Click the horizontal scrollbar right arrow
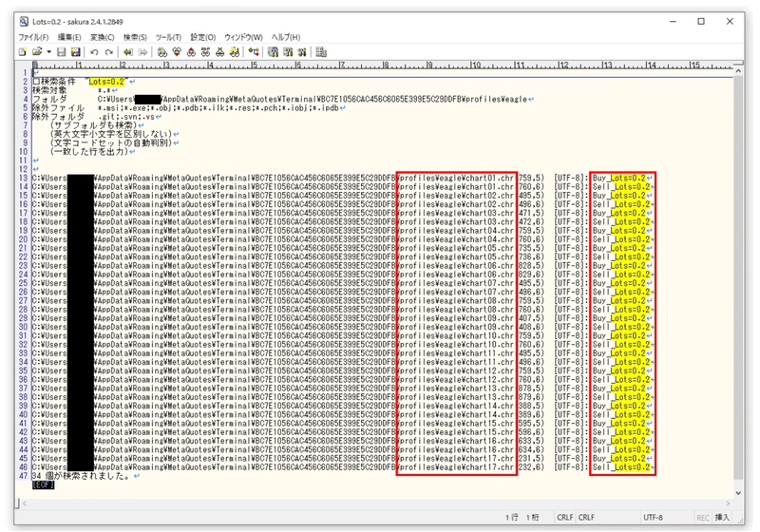Image resolution: width=760 pixels, height=532 pixels. pyautogui.click(x=728, y=503)
